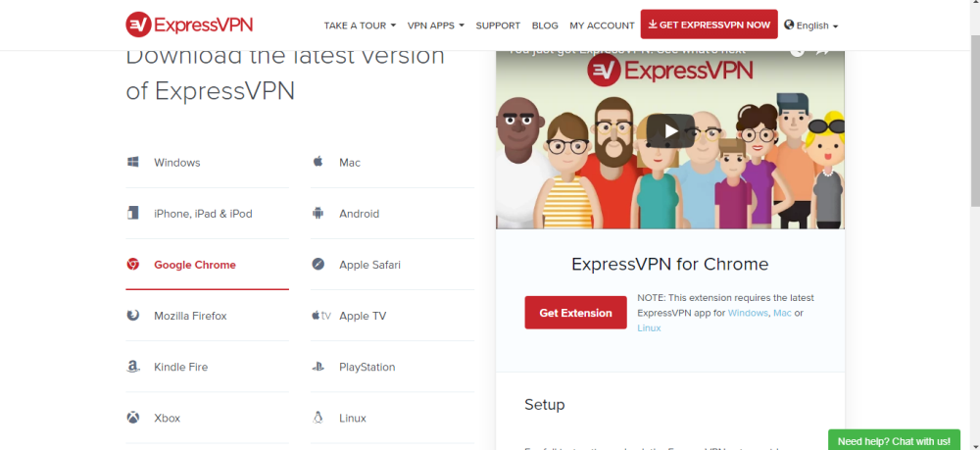The width and height of the screenshot is (980, 450).
Task: Expand the Take a Tour dropdown
Action: [x=360, y=25]
